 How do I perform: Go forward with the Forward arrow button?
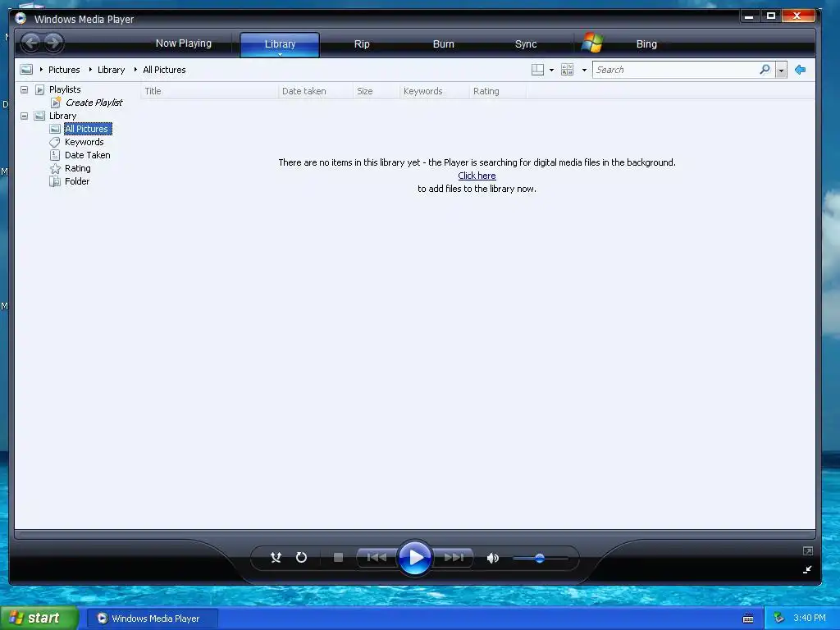click(x=53, y=43)
